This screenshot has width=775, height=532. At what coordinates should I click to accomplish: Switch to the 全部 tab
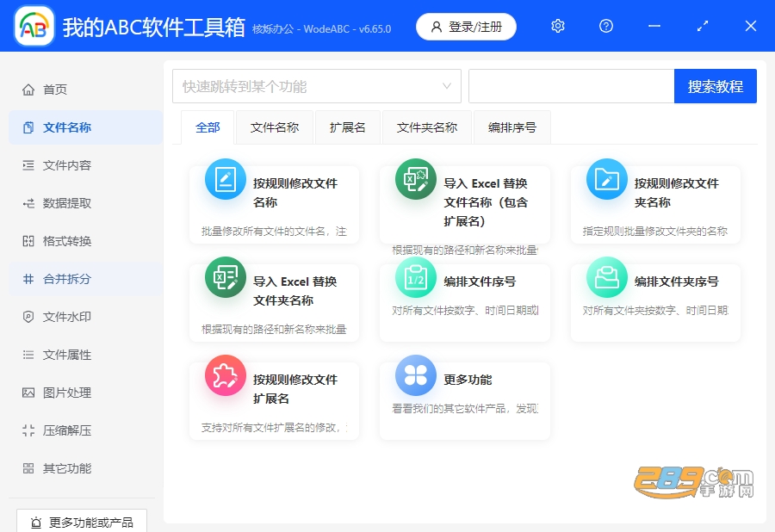(x=208, y=127)
